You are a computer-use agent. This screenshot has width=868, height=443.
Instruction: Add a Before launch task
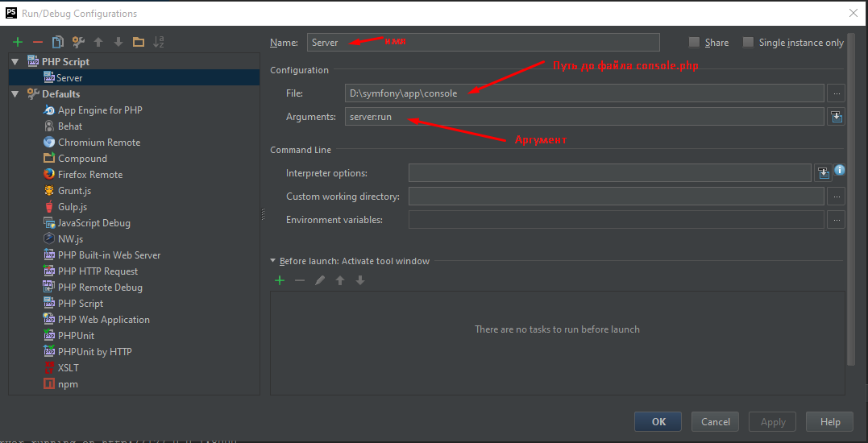(x=280, y=280)
